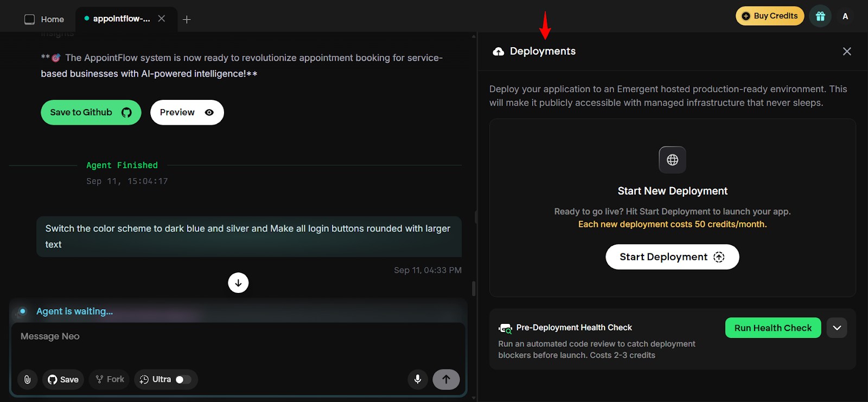This screenshot has width=868, height=402.
Task: Fork the conversation
Action: [x=110, y=379]
